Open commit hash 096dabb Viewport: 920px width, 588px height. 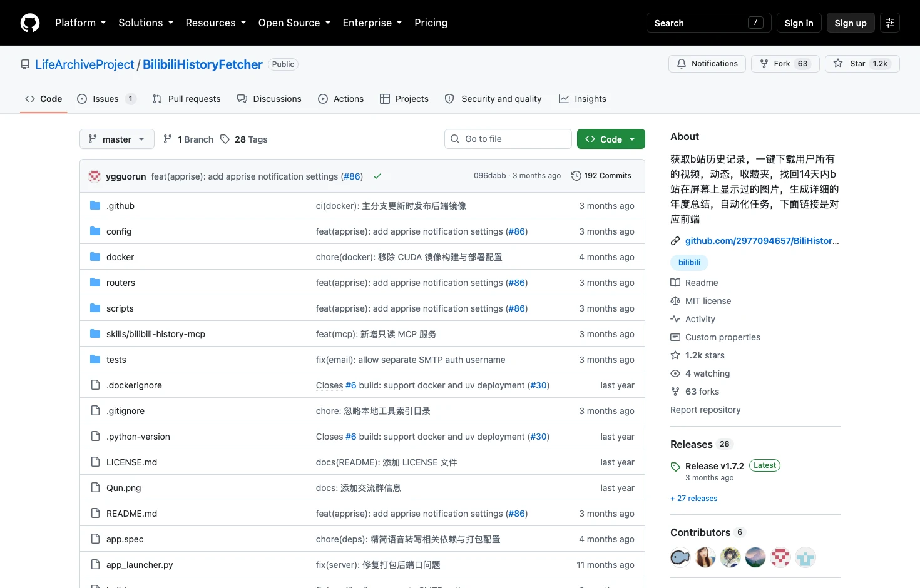[x=489, y=176]
